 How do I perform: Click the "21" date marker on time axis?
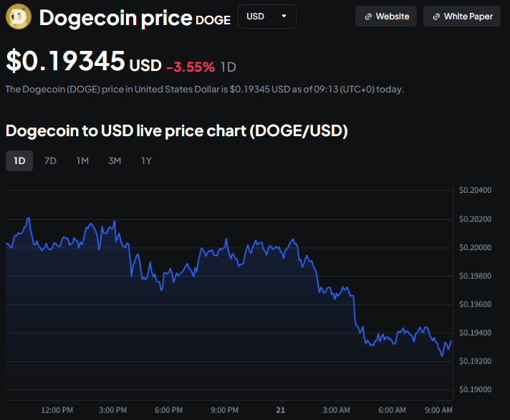pos(282,410)
